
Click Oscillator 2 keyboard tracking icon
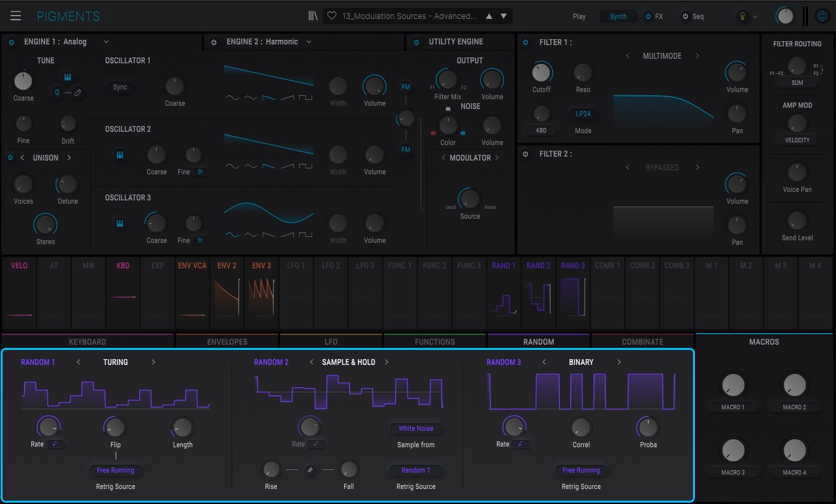(x=120, y=155)
